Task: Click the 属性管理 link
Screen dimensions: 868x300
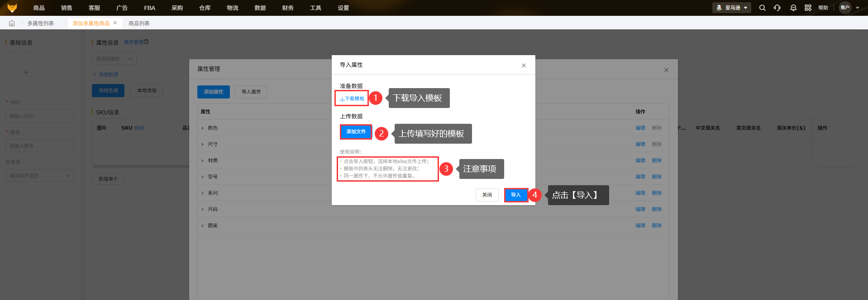Action: pyautogui.click(x=134, y=42)
